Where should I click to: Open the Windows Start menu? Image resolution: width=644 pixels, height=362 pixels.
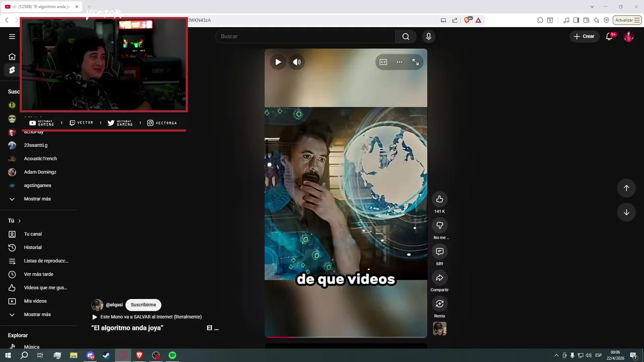pyautogui.click(x=8, y=355)
